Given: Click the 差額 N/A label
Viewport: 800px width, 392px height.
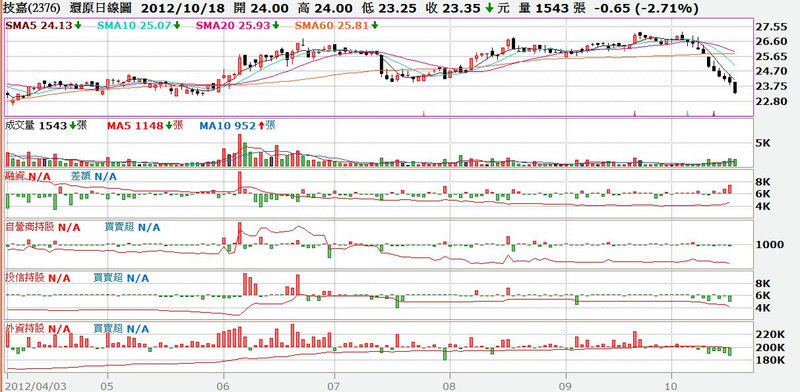Looking at the screenshot, I should 93,177.
